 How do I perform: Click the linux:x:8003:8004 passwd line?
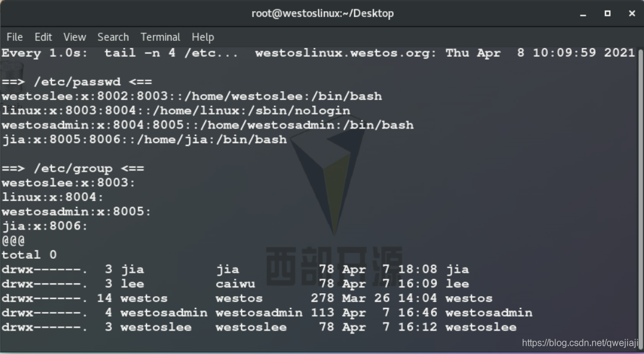pyautogui.click(x=176, y=110)
